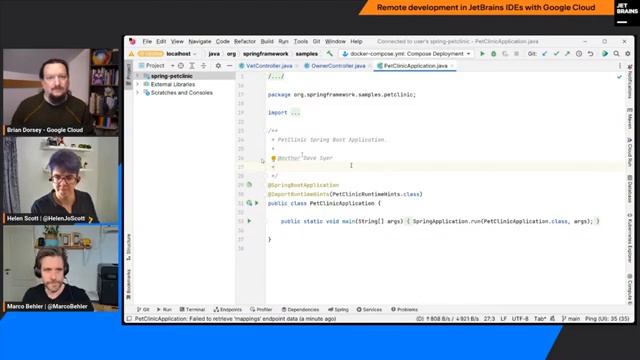This screenshot has height=360, width=640.
Task: Open the Window menu
Action: tap(335, 42)
